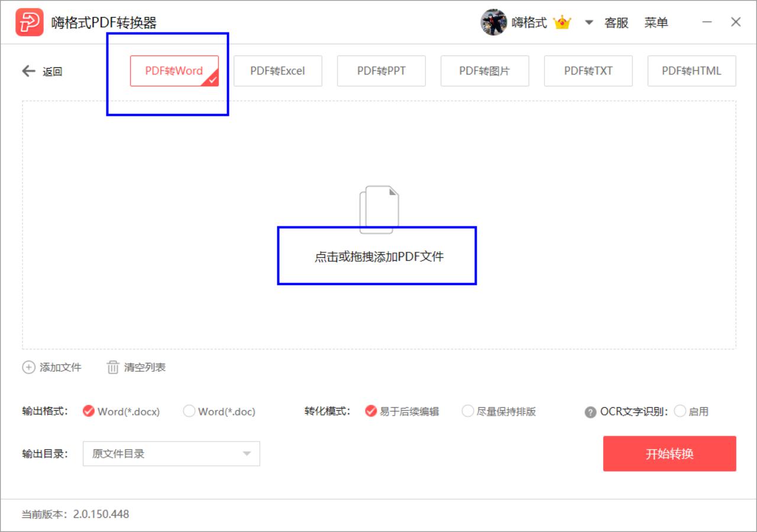Choose 尽量保持排版 conversion mode
This screenshot has height=532, width=757.
click(x=499, y=411)
